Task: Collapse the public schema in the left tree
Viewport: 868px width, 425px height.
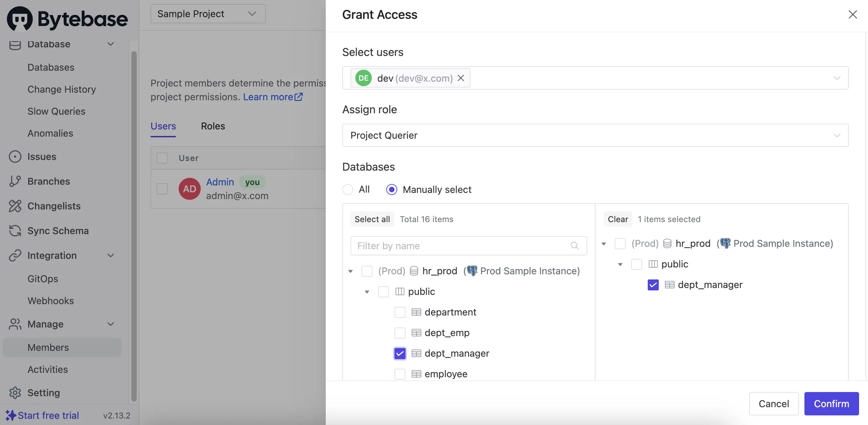Action: tap(367, 292)
